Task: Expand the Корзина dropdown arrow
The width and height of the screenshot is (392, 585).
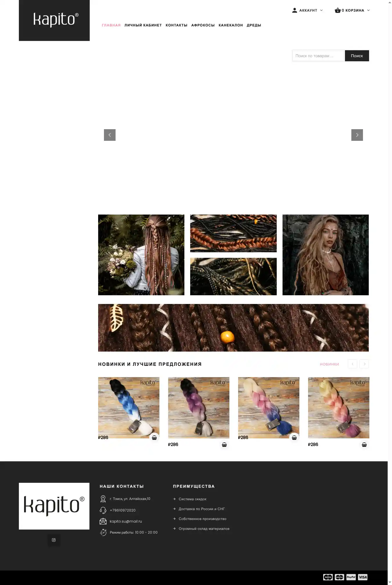Action: coord(368,10)
